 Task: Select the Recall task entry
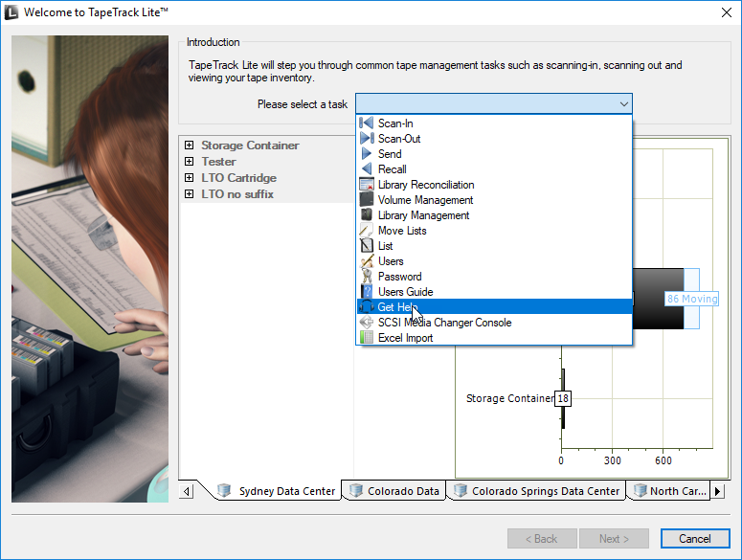(x=494, y=168)
